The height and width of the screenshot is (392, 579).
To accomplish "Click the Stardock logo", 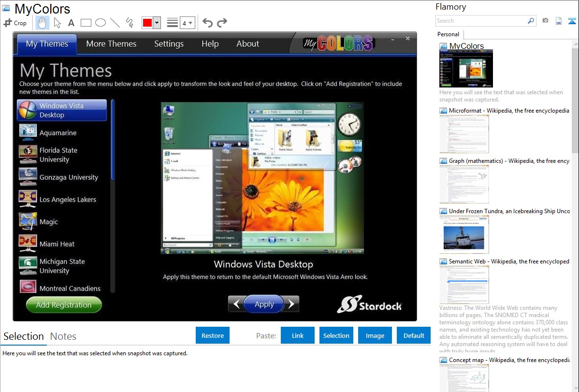I will pyautogui.click(x=369, y=305).
